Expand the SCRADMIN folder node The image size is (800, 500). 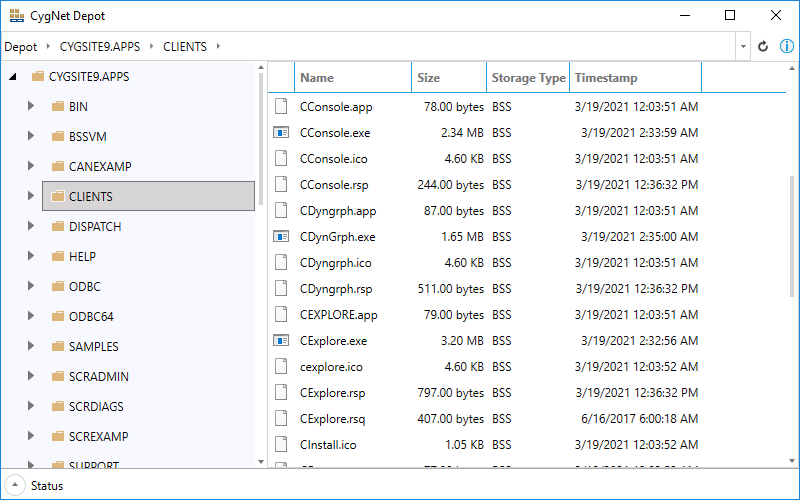(31, 376)
